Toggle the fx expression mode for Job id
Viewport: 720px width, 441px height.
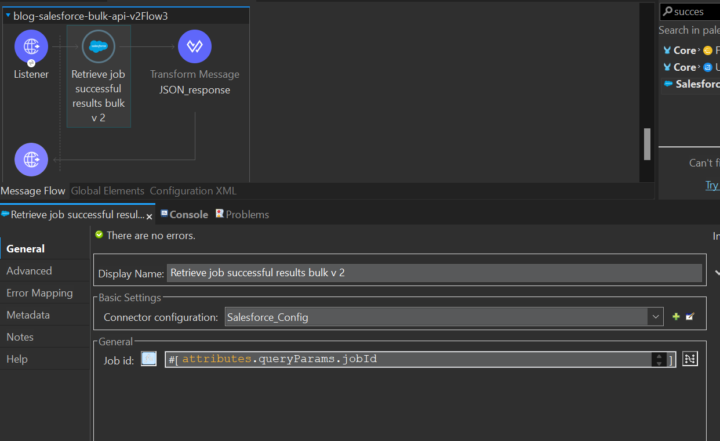tap(149, 359)
